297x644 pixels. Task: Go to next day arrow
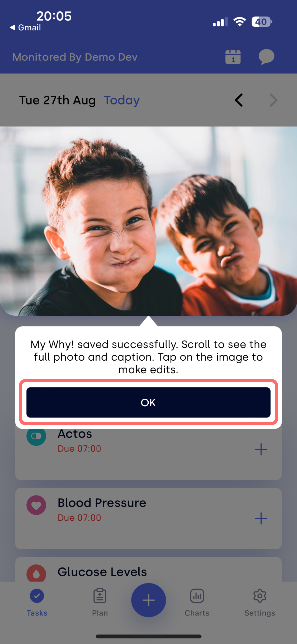pyautogui.click(x=274, y=100)
